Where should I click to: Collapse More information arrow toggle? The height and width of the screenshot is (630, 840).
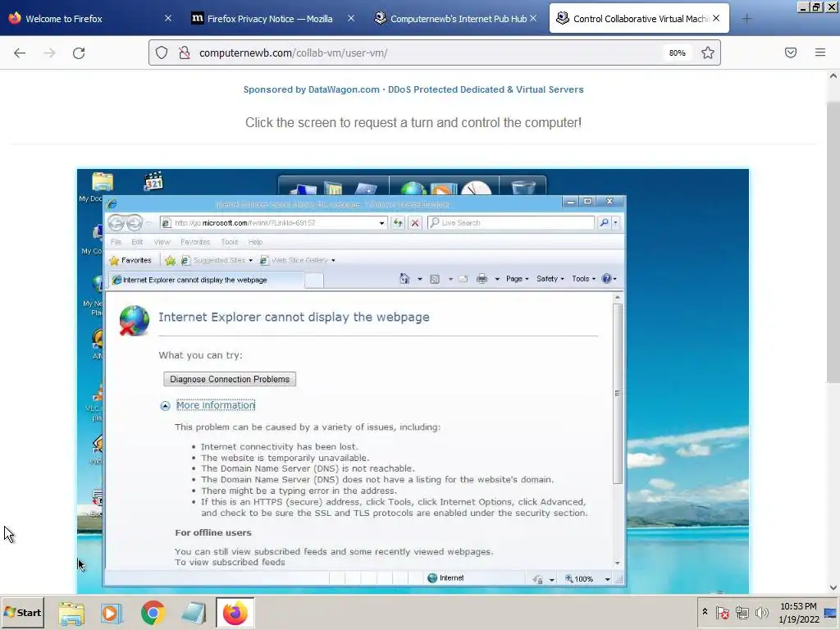[x=165, y=406]
